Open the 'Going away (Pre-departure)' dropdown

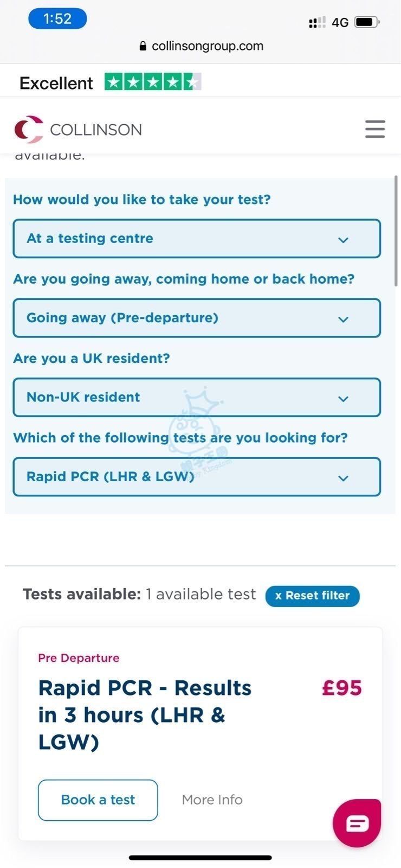tap(197, 318)
